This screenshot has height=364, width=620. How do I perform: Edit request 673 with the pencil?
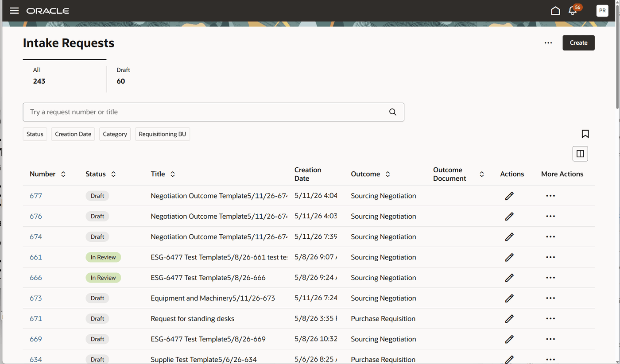click(x=509, y=298)
